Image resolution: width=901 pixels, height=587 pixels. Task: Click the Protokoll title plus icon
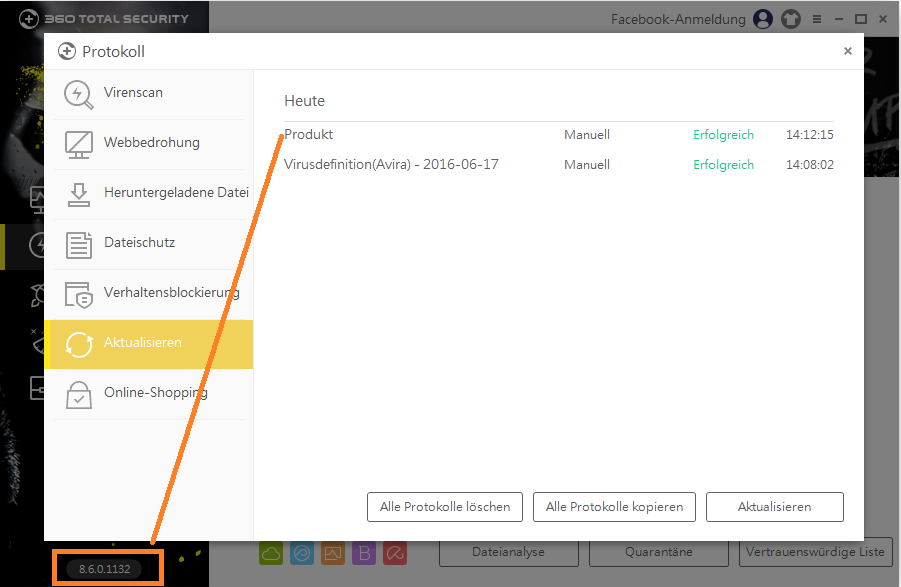click(67, 52)
